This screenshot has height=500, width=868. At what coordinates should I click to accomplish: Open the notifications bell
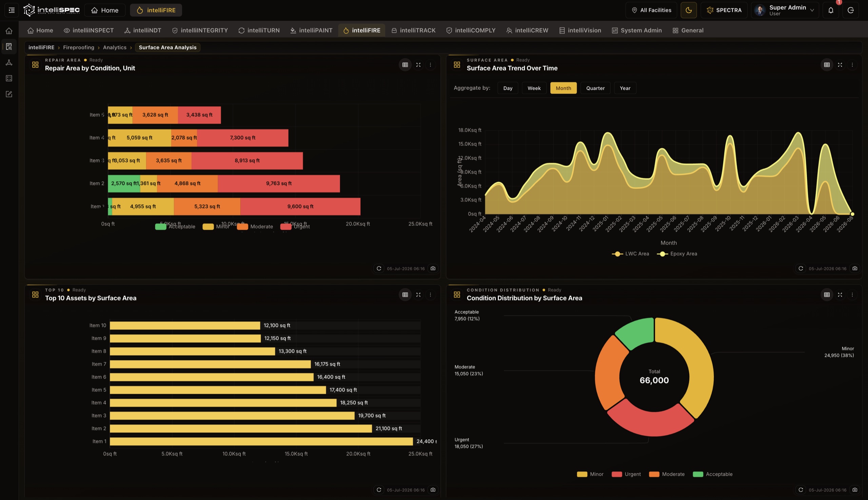point(831,10)
